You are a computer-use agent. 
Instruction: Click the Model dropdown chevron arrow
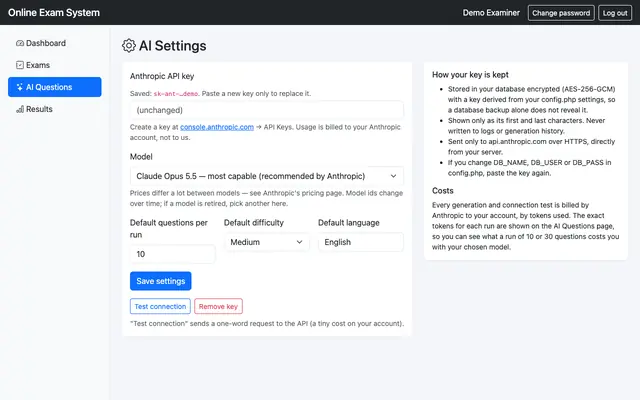(x=393, y=176)
